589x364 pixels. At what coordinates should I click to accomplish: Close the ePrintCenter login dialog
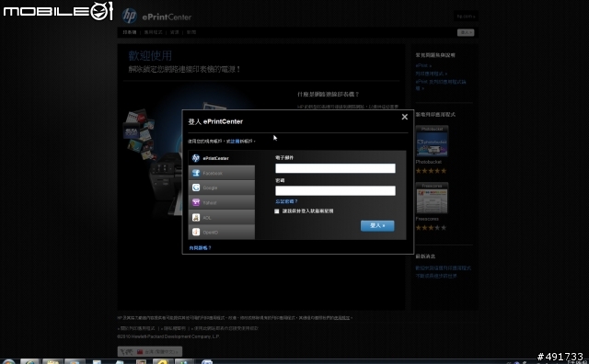coord(405,117)
